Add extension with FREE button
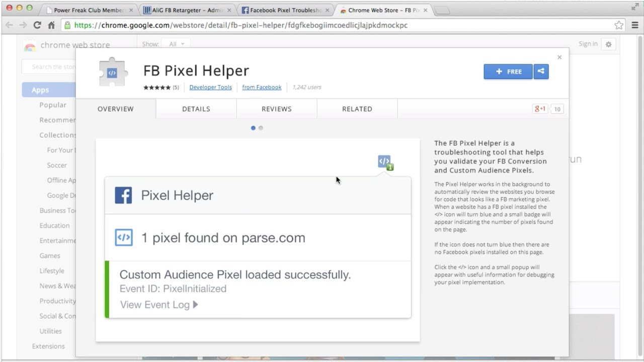 [x=508, y=71]
